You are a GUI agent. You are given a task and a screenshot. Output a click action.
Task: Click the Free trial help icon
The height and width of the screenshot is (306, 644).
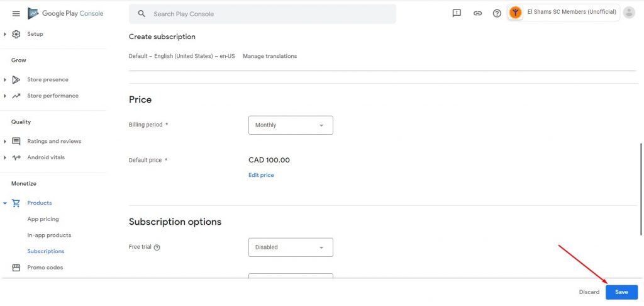pyautogui.click(x=157, y=247)
